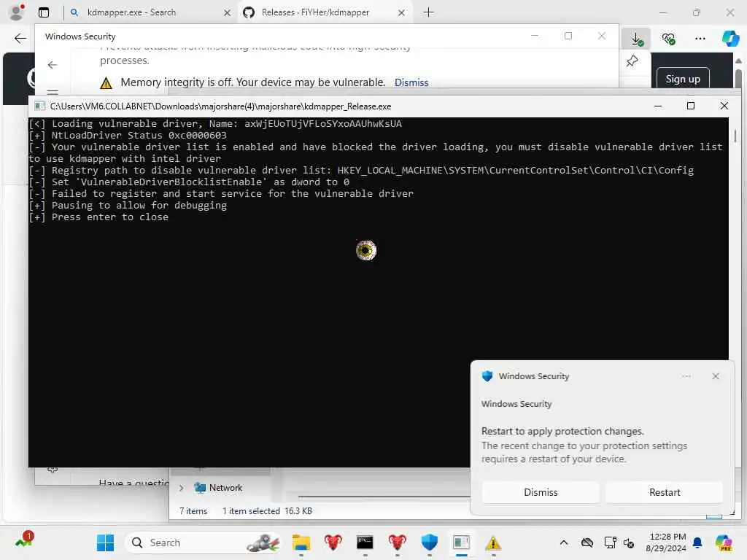Image resolution: width=747 pixels, height=560 pixels.
Task: Go back in the Edge browser
Action: (x=20, y=38)
